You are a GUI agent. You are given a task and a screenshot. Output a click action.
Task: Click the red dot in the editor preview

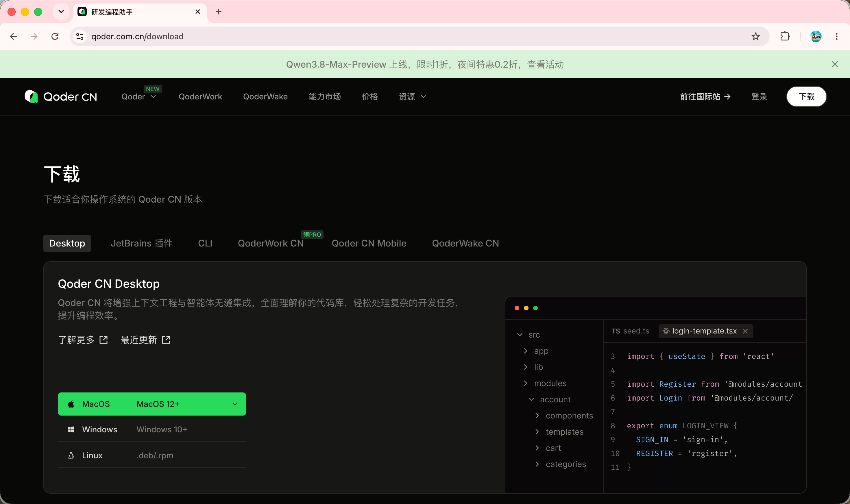coord(517,308)
